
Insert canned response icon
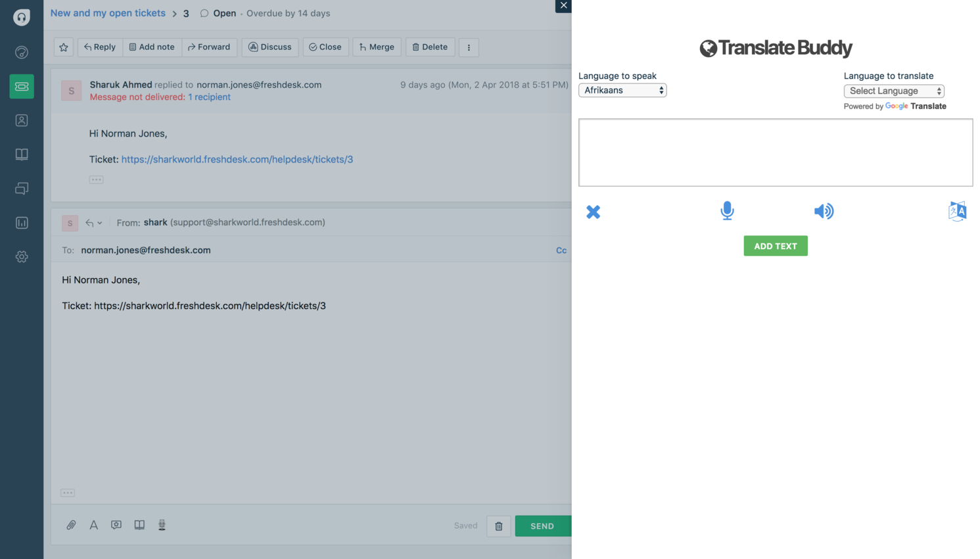tap(116, 525)
